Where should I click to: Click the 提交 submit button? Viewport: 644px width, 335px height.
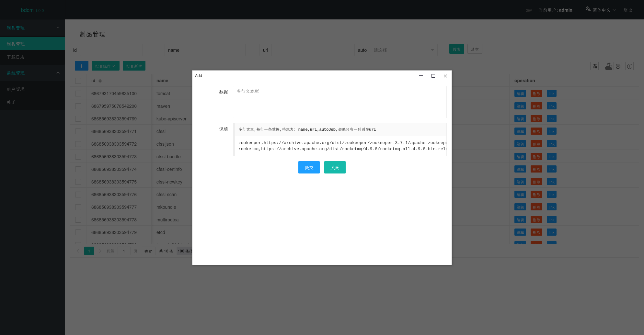(309, 167)
